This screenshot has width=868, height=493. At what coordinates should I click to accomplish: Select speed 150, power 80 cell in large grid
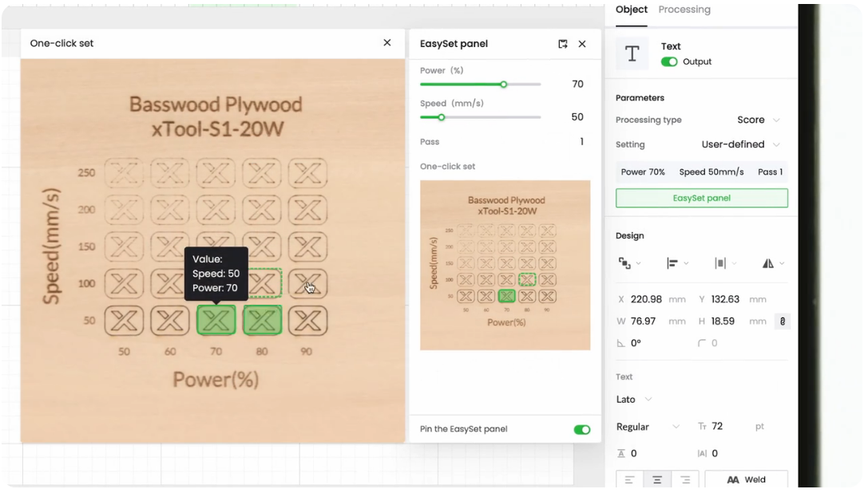[262, 246]
